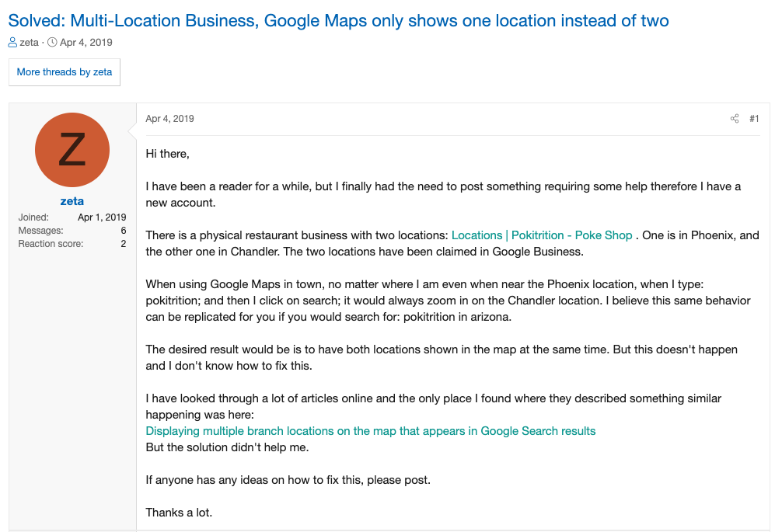Open zeta's profile link below avatar
Image resolution: width=775 pixels, height=532 pixels.
(x=72, y=201)
